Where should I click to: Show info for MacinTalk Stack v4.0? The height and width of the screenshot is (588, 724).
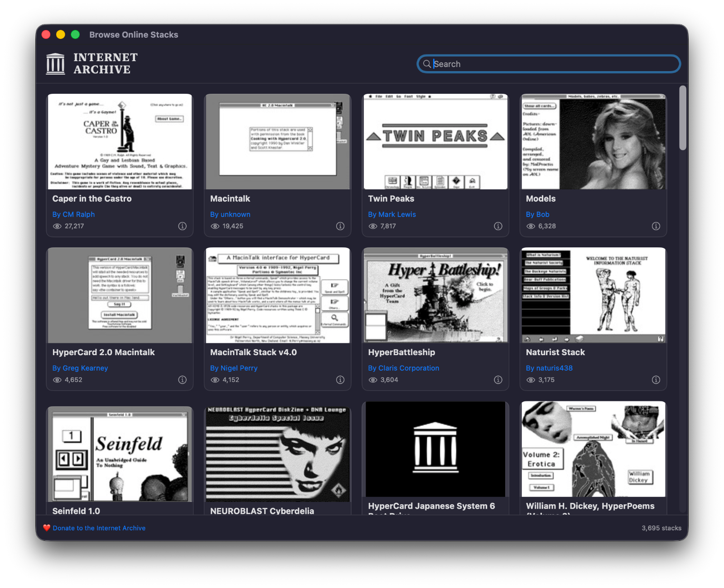tap(340, 380)
